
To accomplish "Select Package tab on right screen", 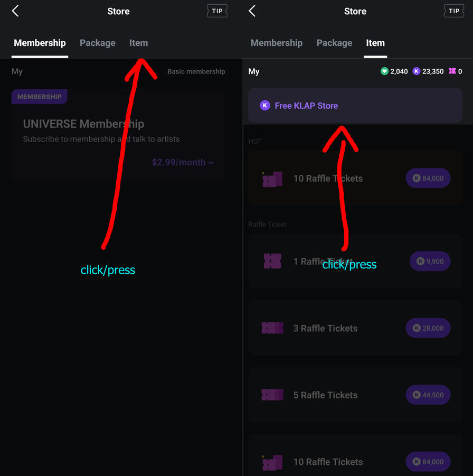I will click(334, 43).
